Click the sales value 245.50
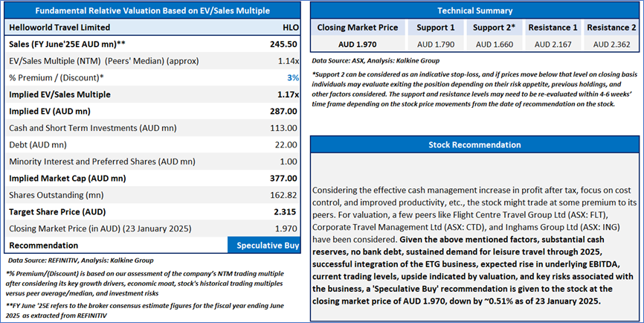Viewport: 644px width, 323px height. [283, 45]
